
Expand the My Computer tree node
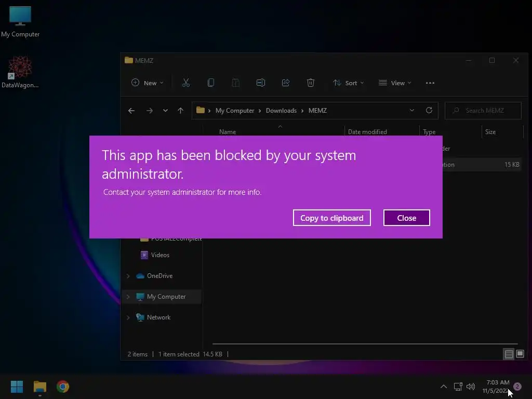click(128, 297)
